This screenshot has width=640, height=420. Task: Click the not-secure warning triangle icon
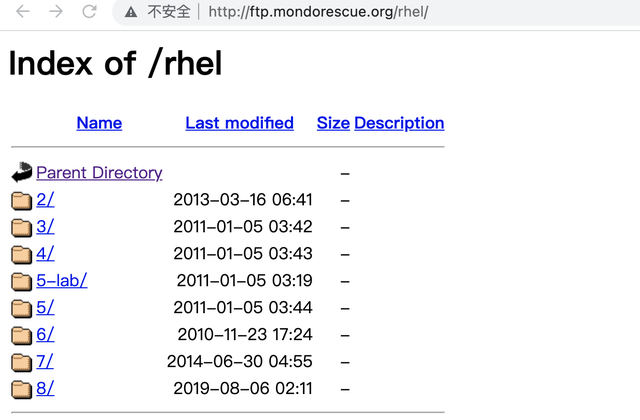(x=131, y=13)
